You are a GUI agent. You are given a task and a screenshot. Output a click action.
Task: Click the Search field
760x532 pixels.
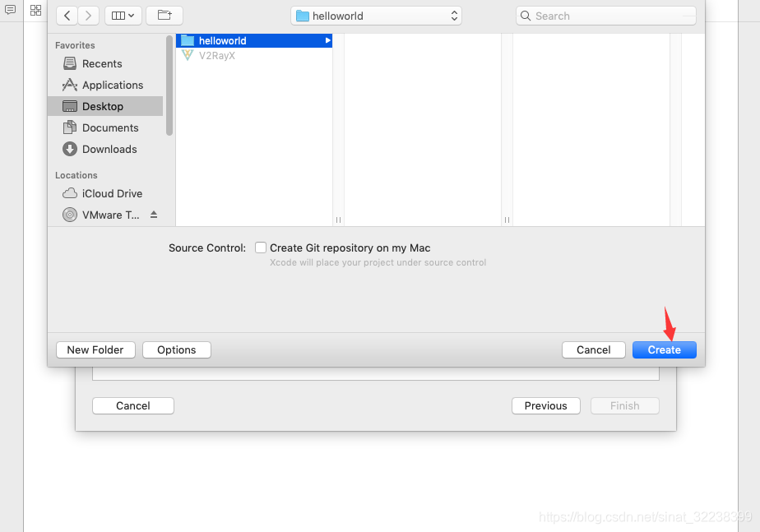point(606,16)
